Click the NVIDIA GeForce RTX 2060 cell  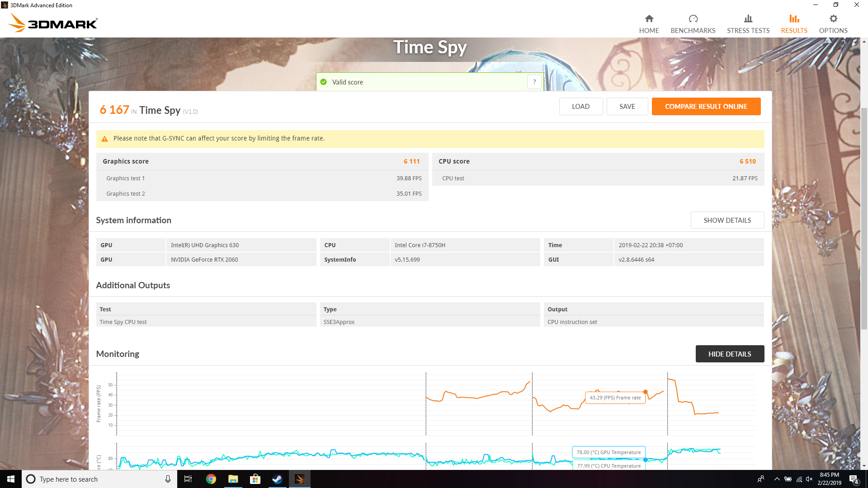tap(241, 259)
